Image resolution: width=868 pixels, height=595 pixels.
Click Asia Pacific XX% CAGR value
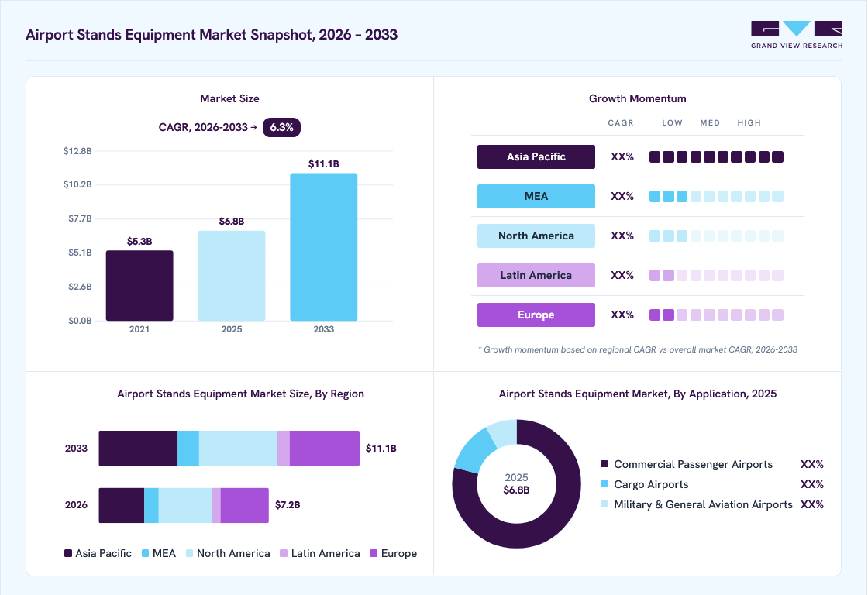(622, 156)
